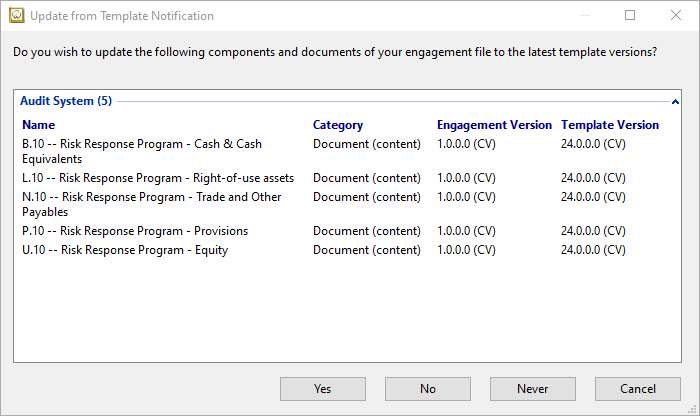Click the Name column header

point(38,125)
